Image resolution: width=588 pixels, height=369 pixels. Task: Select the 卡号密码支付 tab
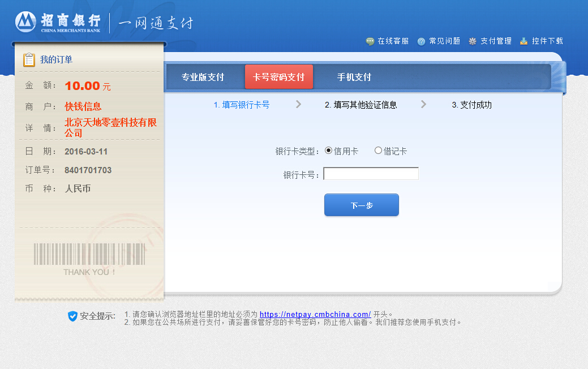point(278,77)
